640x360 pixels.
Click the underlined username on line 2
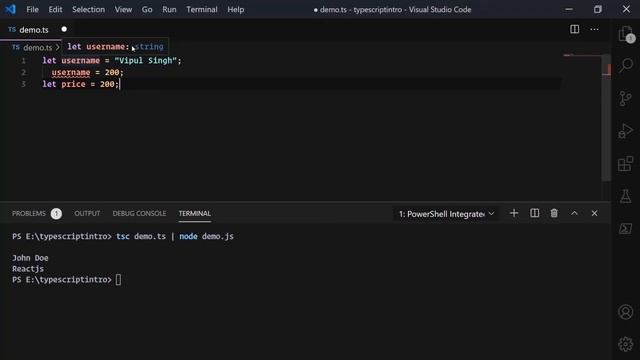click(71, 73)
